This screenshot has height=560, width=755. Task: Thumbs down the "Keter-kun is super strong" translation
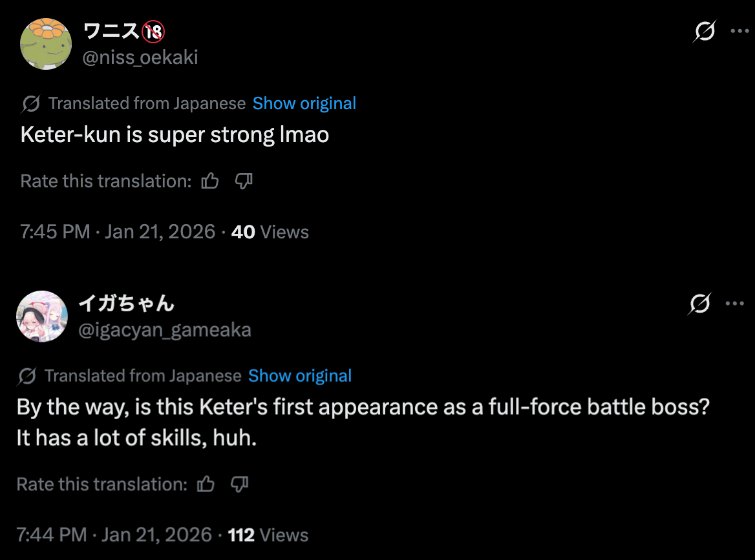coord(243,181)
